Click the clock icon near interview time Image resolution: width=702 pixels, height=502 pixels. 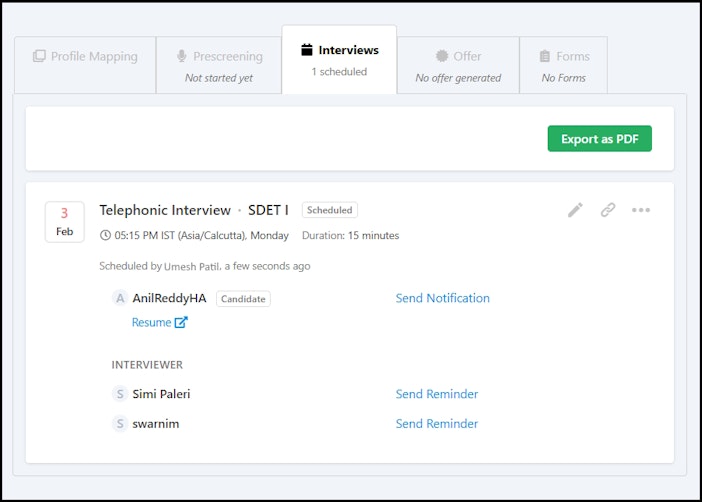click(105, 235)
